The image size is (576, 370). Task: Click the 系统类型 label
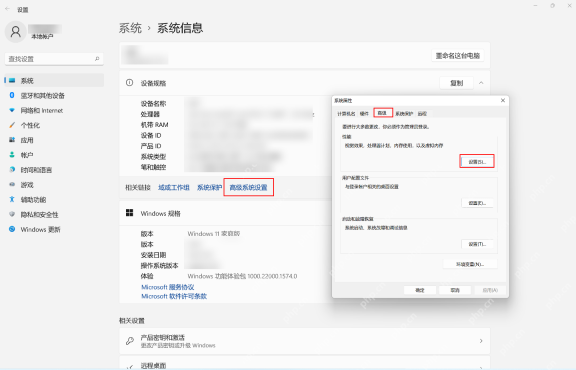tap(153, 157)
